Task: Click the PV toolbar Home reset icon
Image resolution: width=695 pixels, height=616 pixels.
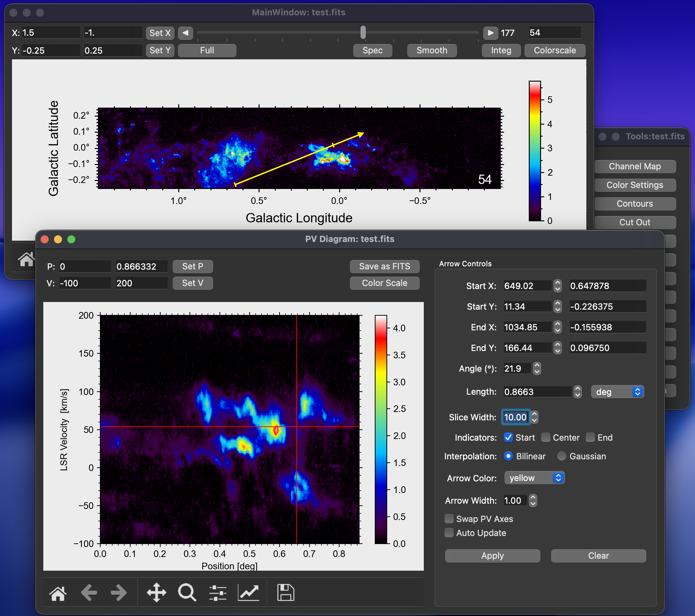Action: coord(58,593)
